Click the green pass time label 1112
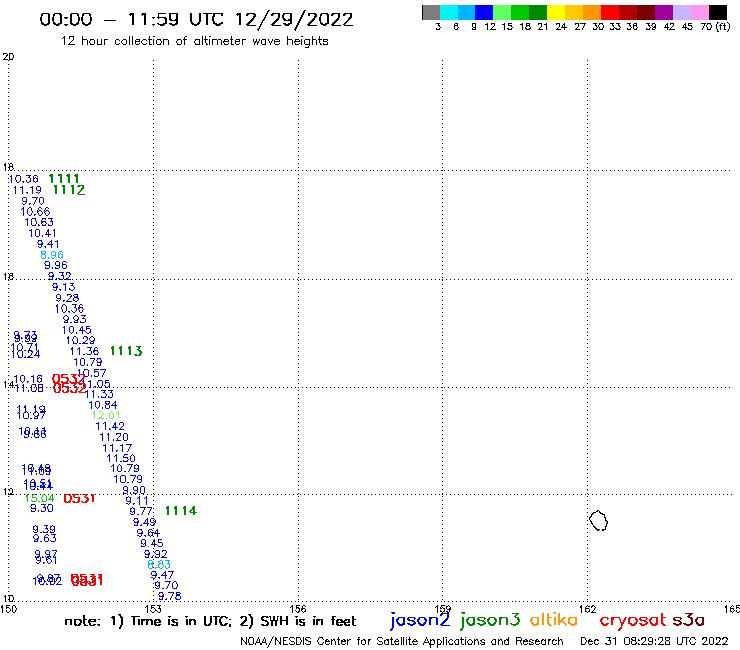 69,190
